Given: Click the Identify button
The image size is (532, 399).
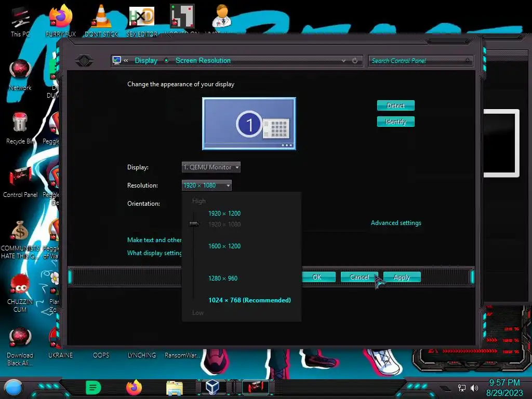Looking at the screenshot, I should 395,122.
